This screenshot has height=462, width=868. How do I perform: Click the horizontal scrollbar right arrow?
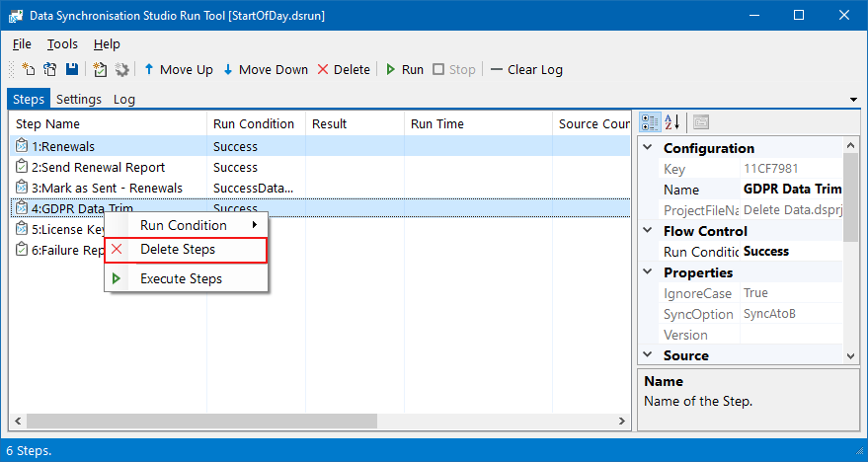click(x=622, y=422)
